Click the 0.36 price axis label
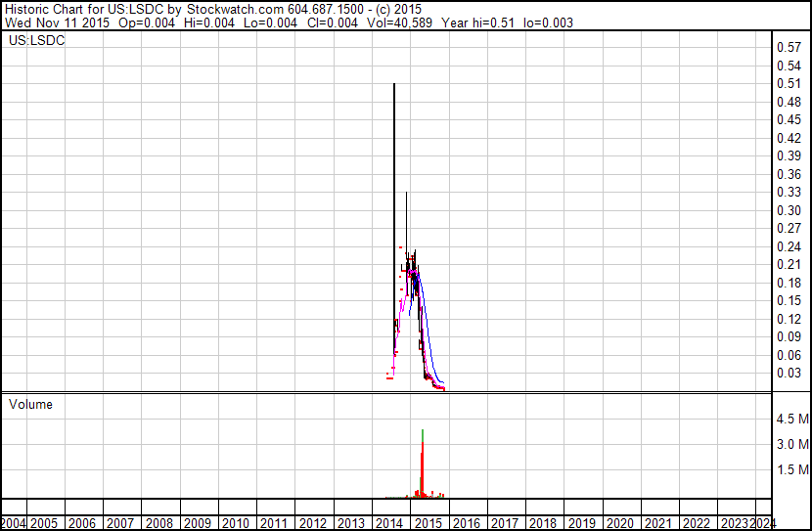Screen dimensions: 812x531 [789, 174]
